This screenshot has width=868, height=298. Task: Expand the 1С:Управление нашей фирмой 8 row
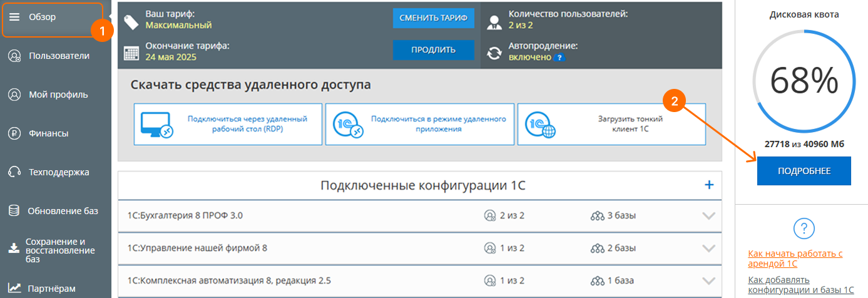(x=708, y=248)
